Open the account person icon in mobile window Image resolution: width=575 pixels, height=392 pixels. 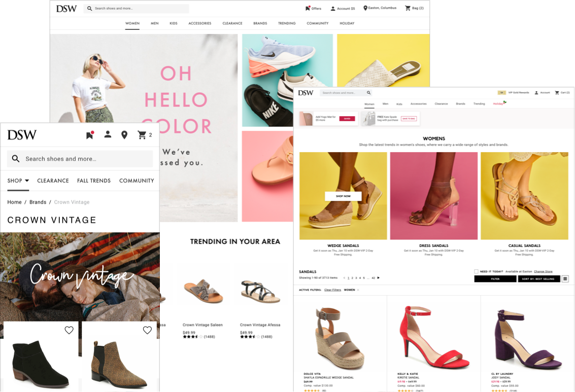(108, 134)
